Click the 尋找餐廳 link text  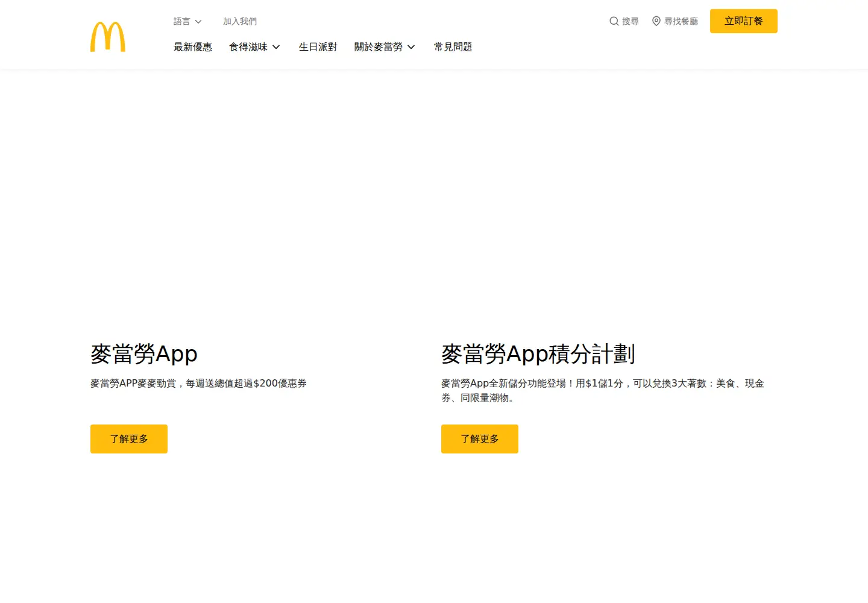point(681,21)
